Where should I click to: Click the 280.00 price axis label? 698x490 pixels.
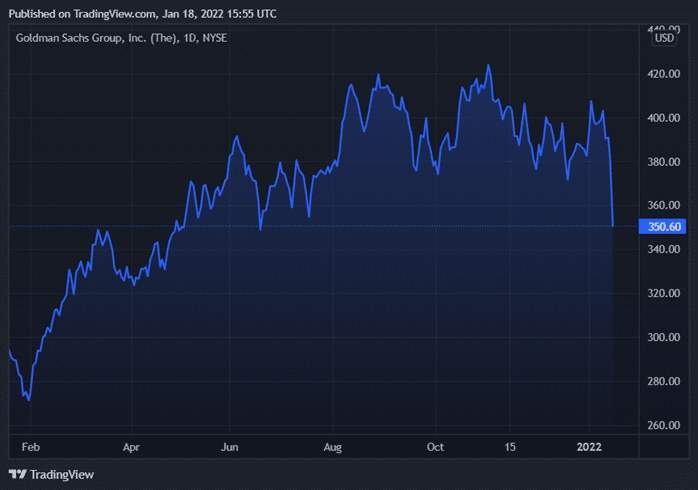click(x=665, y=382)
